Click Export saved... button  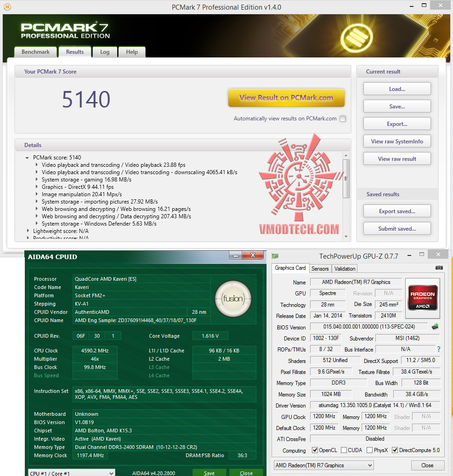pos(397,211)
